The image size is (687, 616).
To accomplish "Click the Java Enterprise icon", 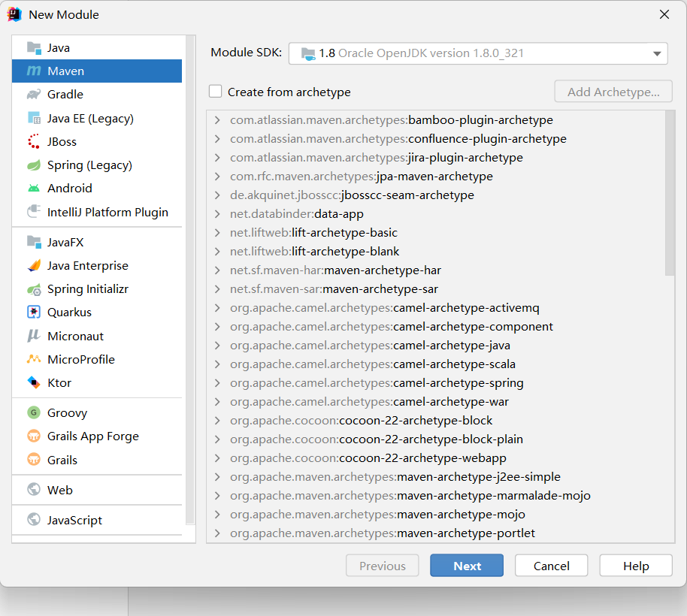I will point(34,266).
